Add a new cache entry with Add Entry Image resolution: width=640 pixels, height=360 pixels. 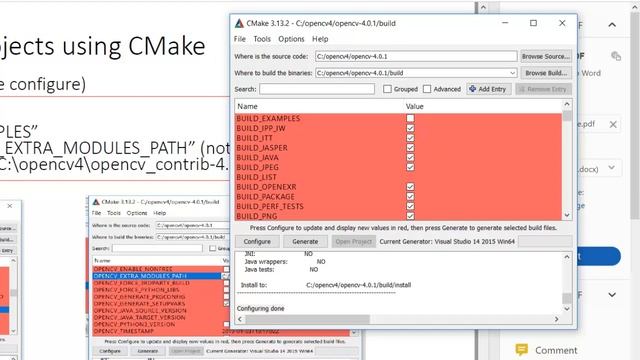[x=488, y=89]
